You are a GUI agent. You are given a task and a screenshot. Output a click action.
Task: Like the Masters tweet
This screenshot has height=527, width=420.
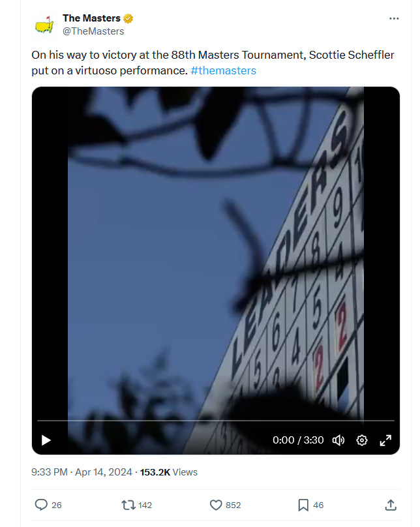(x=216, y=505)
